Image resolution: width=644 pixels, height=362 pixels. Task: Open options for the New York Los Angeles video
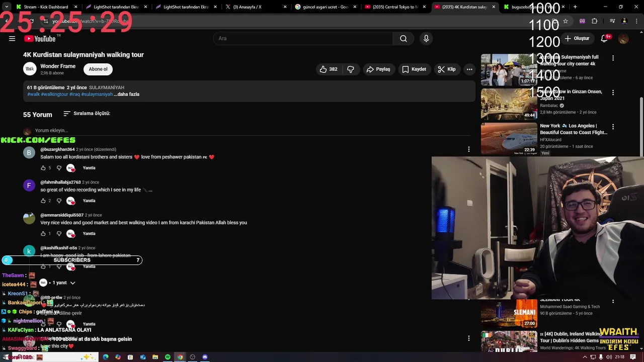click(613, 127)
